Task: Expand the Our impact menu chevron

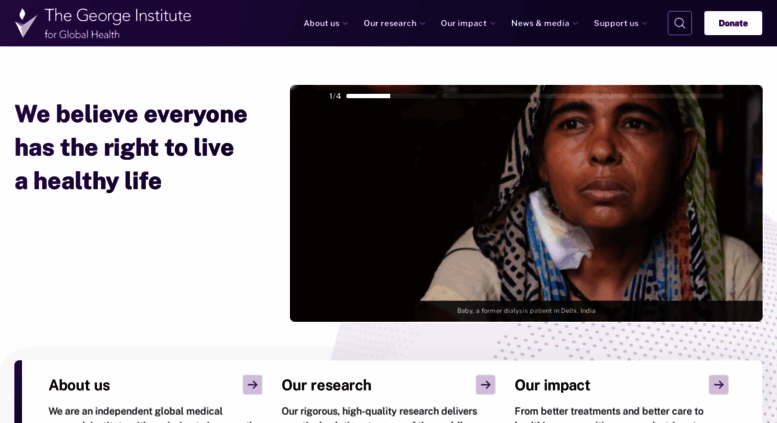Action: tap(493, 23)
